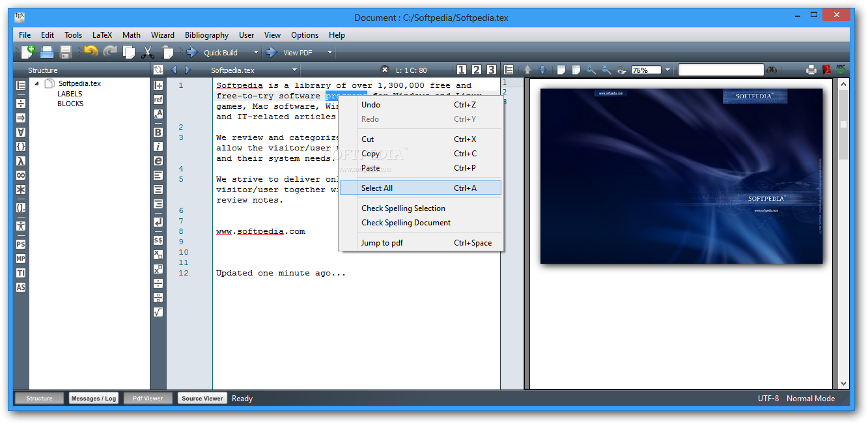
Task: Click the Save floppy disk icon
Action: pyautogui.click(x=66, y=52)
